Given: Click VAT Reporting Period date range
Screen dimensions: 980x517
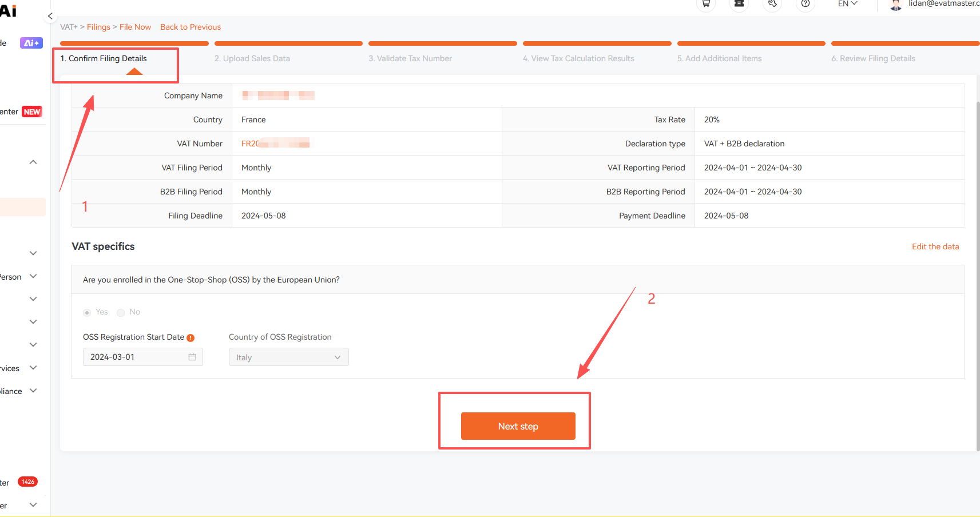Looking at the screenshot, I should point(753,168).
